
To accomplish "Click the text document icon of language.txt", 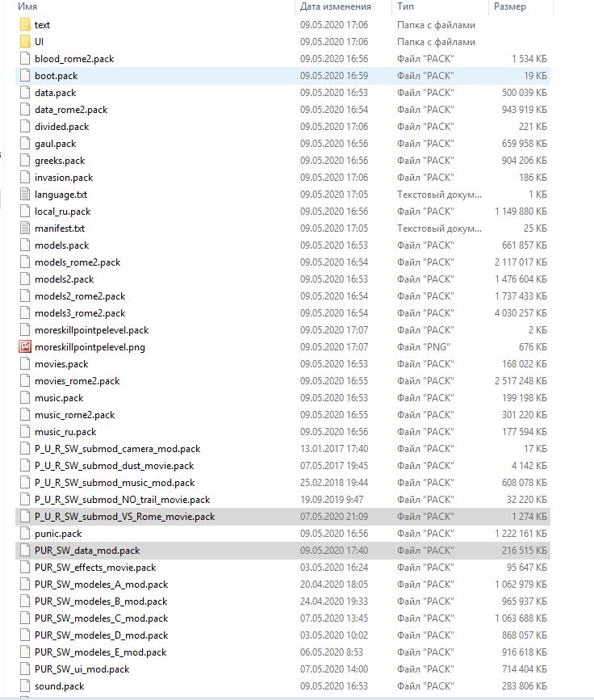I will pos(25,195).
